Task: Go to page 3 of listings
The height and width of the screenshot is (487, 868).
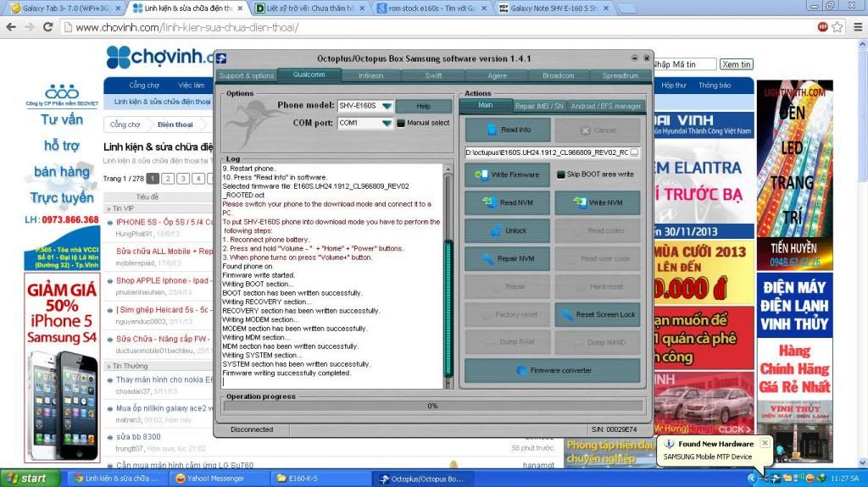Action: [x=183, y=178]
